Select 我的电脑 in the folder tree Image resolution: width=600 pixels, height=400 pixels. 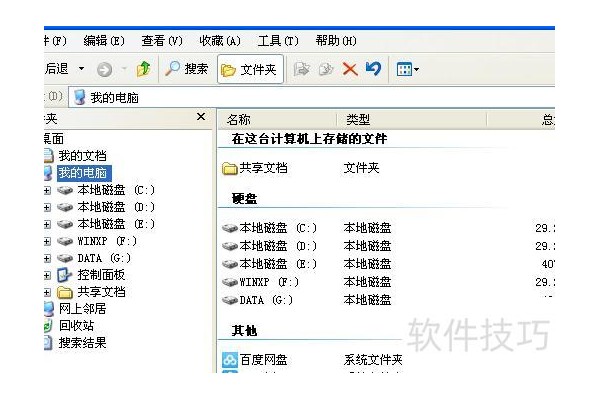(84, 173)
